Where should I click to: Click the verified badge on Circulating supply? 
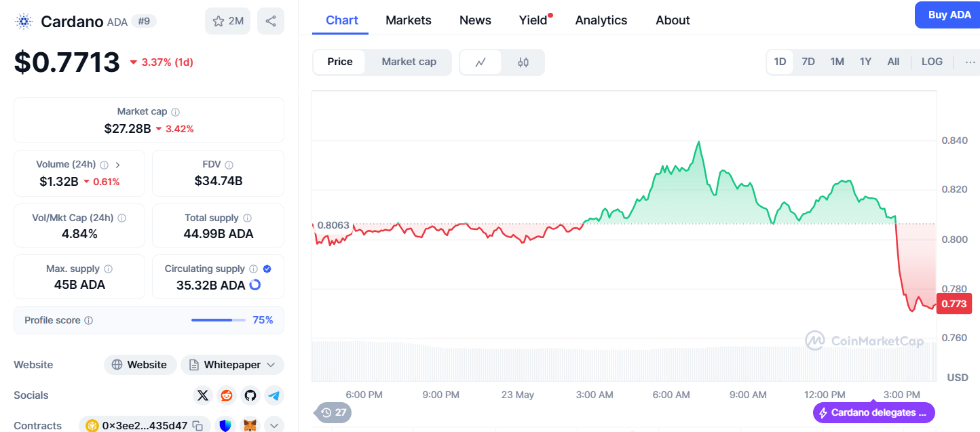tap(267, 269)
